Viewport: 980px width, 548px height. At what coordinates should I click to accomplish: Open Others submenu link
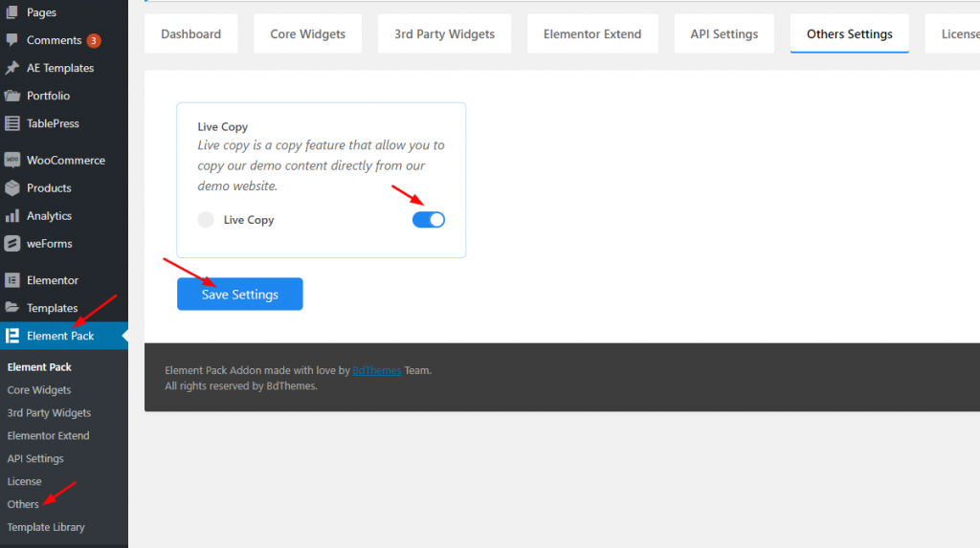(23, 504)
